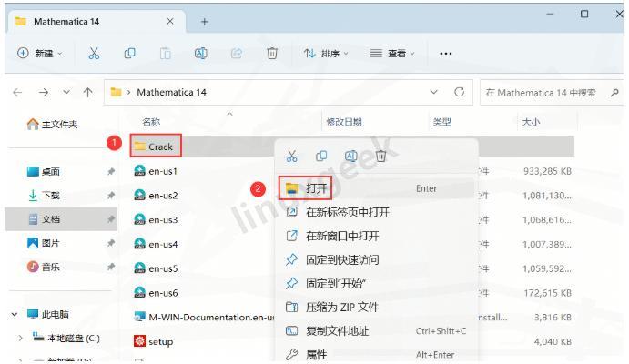Click the Copy icon in toolbar
Screen dimensions: 629x364
[129, 54]
